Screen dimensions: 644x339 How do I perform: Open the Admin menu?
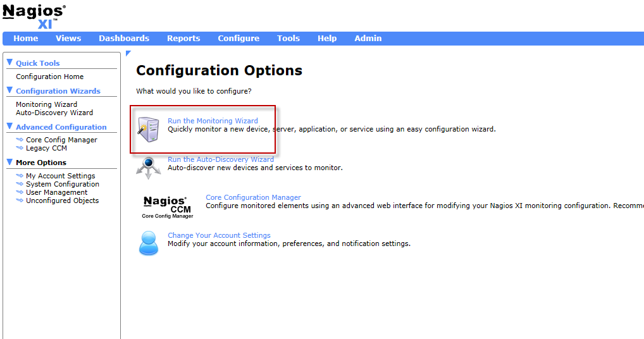(x=368, y=38)
